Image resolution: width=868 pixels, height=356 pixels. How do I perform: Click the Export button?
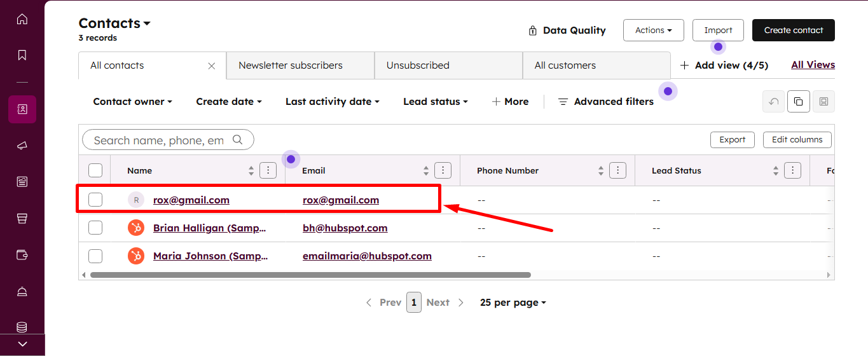(733, 140)
